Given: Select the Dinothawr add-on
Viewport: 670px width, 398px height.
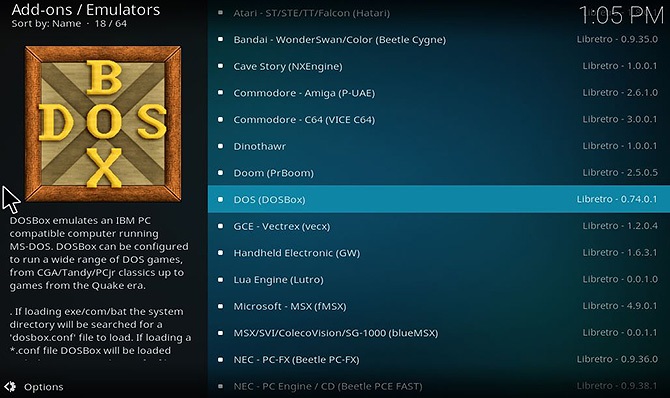Looking at the screenshot, I should click(439, 146).
